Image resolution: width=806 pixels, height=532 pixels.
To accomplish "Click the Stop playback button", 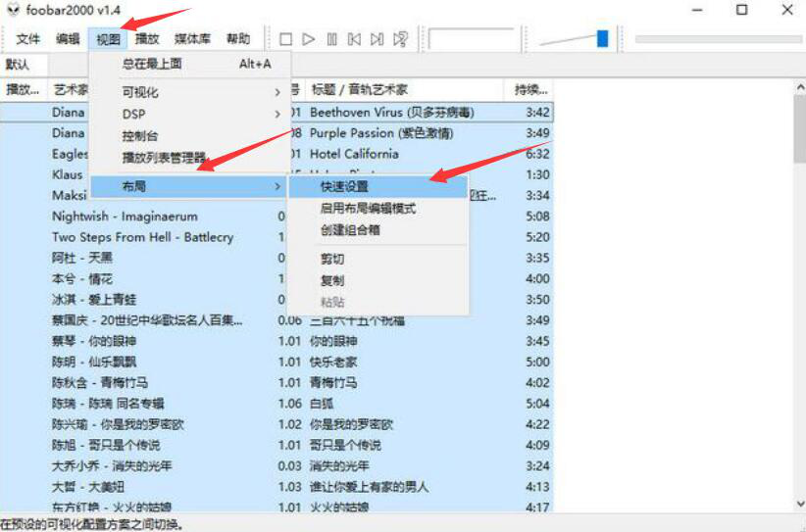I will coord(285,39).
